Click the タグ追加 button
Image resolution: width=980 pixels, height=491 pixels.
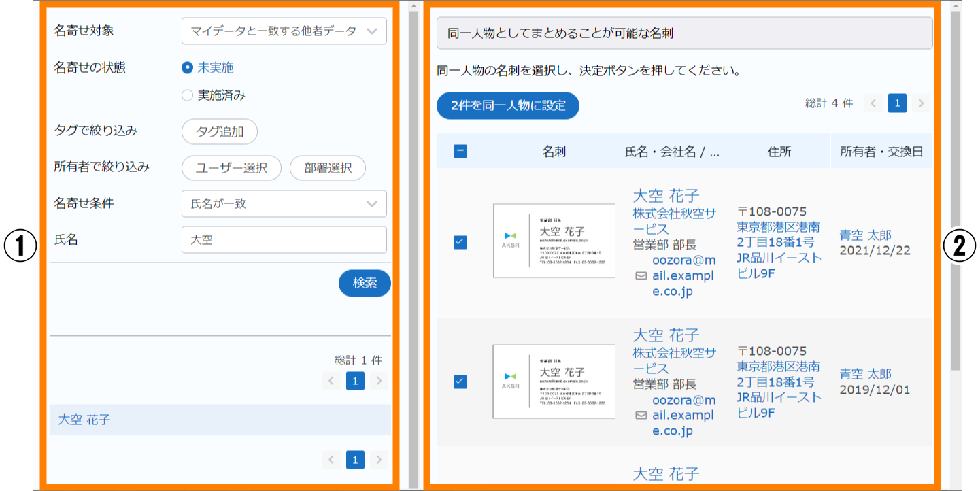(x=219, y=132)
